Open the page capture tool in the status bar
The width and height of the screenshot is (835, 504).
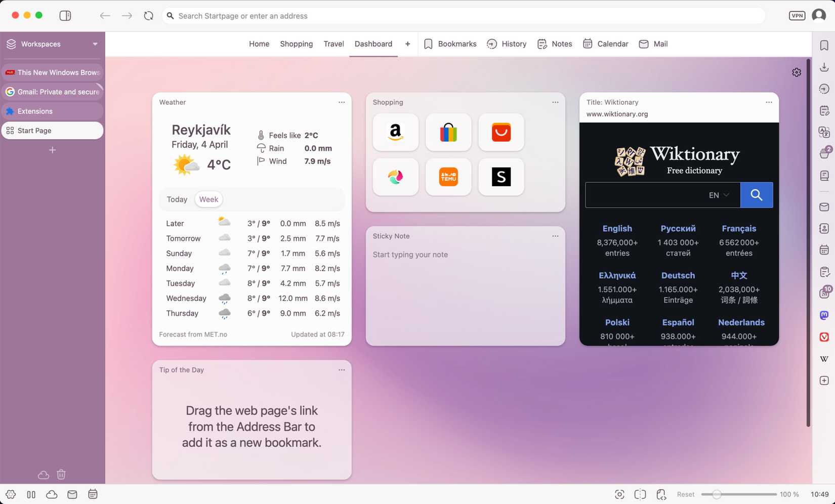(619, 494)
